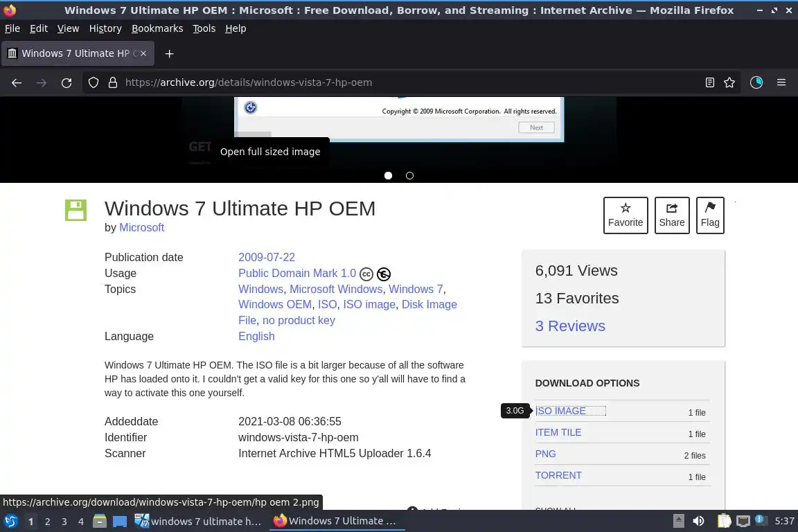Select the second carousel image dot
The image size is (798, 532).
(x=409, y=176)
